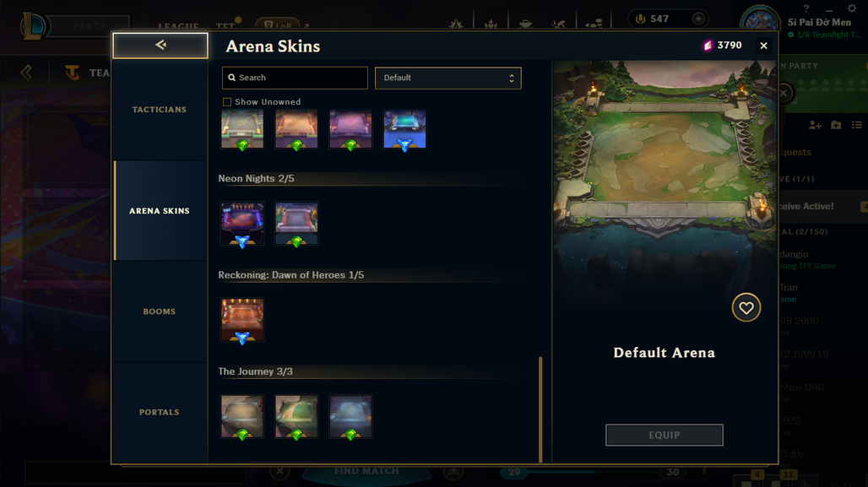
Task: Select the Reckoning Dawn of Heroes arena
Action: (x=242, y=320)
